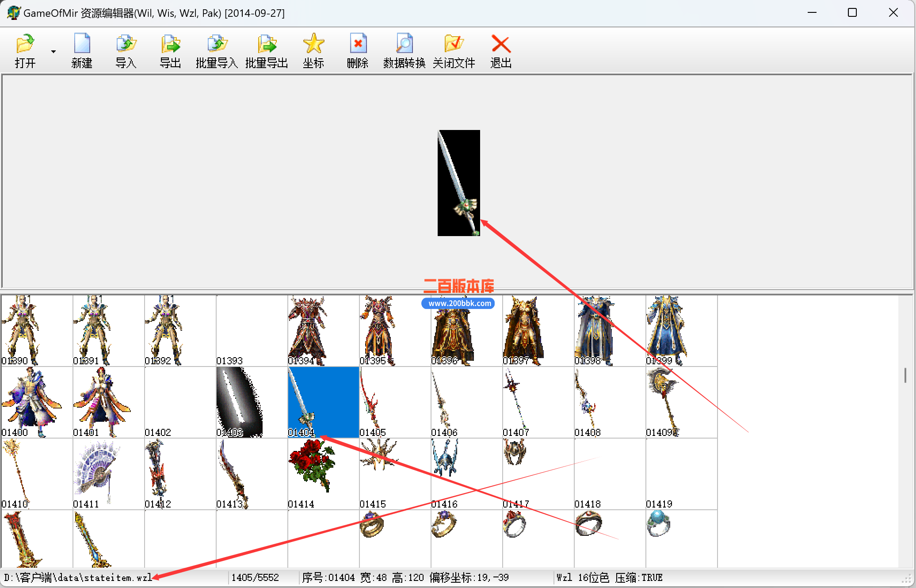
Task: Select thumbnail 01400 winged robe character
Action: click(x=37, y=402)
